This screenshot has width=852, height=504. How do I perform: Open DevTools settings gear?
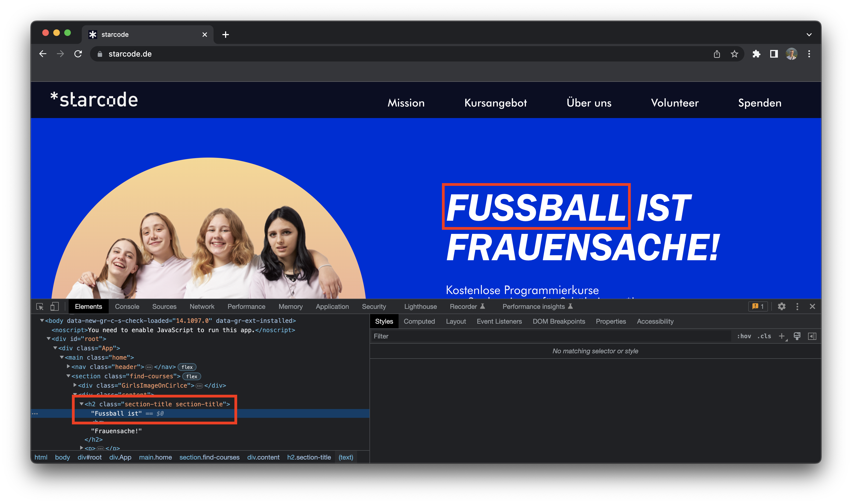click(781, 306)
